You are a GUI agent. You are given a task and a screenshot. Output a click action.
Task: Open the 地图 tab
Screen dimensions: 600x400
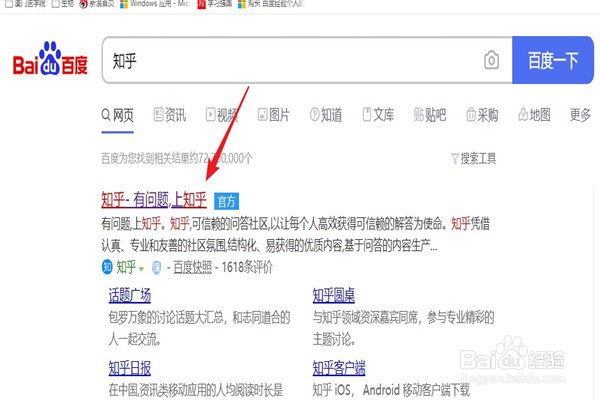tap(535, 114)
